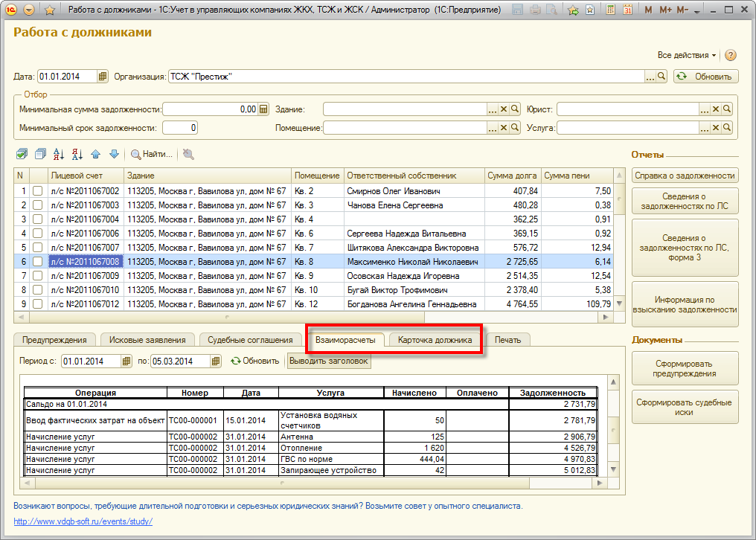
Task: Click the M- memory subtract button
Action: click(x=682, y=10)
